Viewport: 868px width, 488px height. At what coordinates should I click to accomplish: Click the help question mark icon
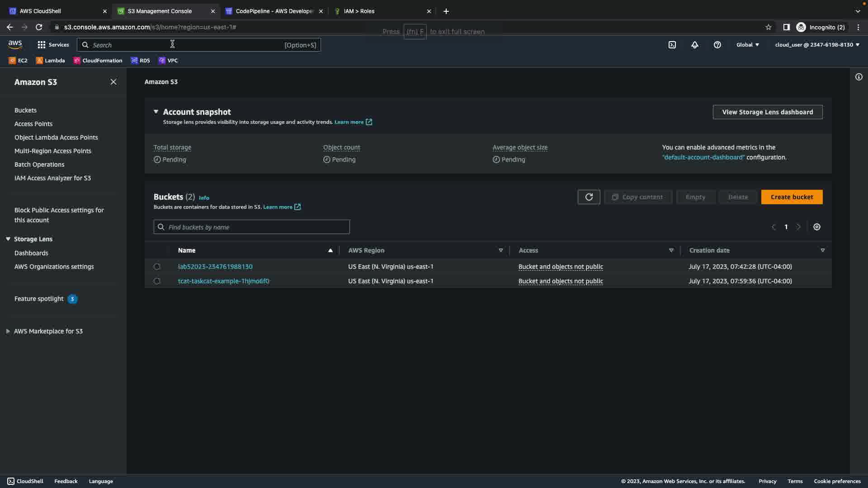[717, 45]
